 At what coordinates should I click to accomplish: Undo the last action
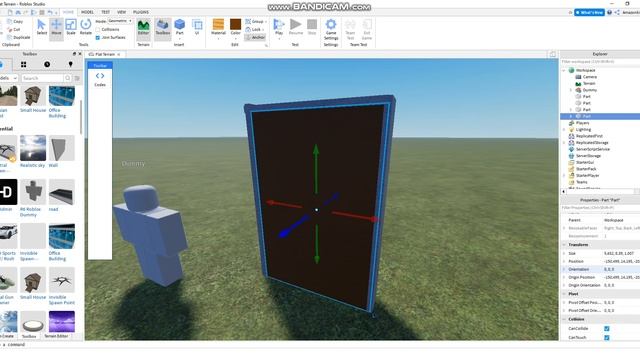tap(50, 13)
